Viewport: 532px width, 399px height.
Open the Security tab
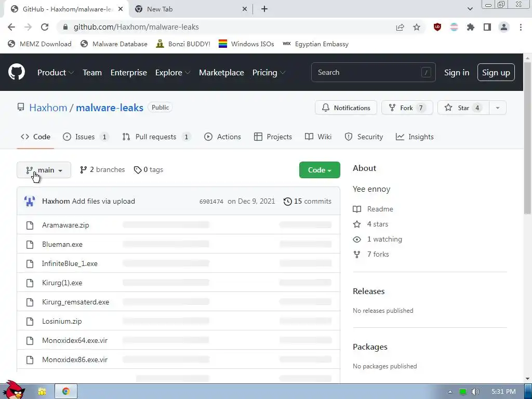point(364,137)
